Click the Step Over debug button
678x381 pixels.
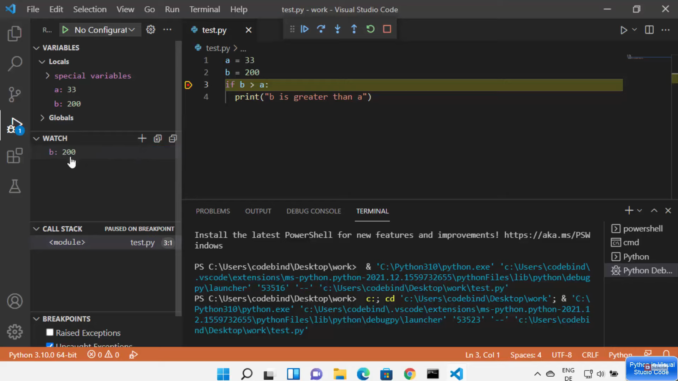[x=321, y=29]
